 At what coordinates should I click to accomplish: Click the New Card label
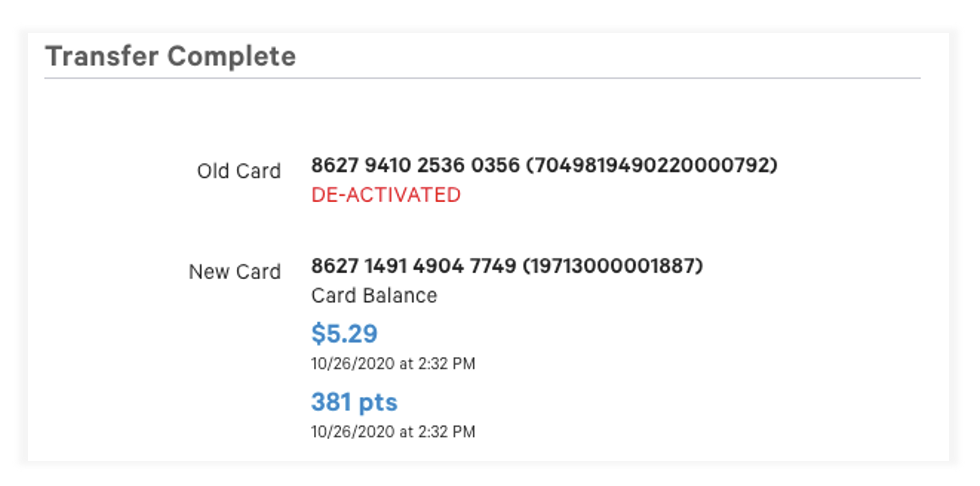click(235, 271)
